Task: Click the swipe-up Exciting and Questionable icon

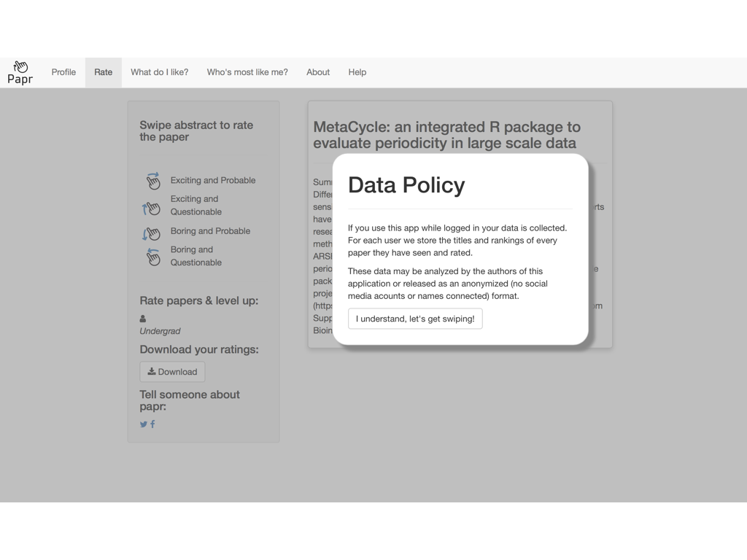Action: click(x=151, y=208)
